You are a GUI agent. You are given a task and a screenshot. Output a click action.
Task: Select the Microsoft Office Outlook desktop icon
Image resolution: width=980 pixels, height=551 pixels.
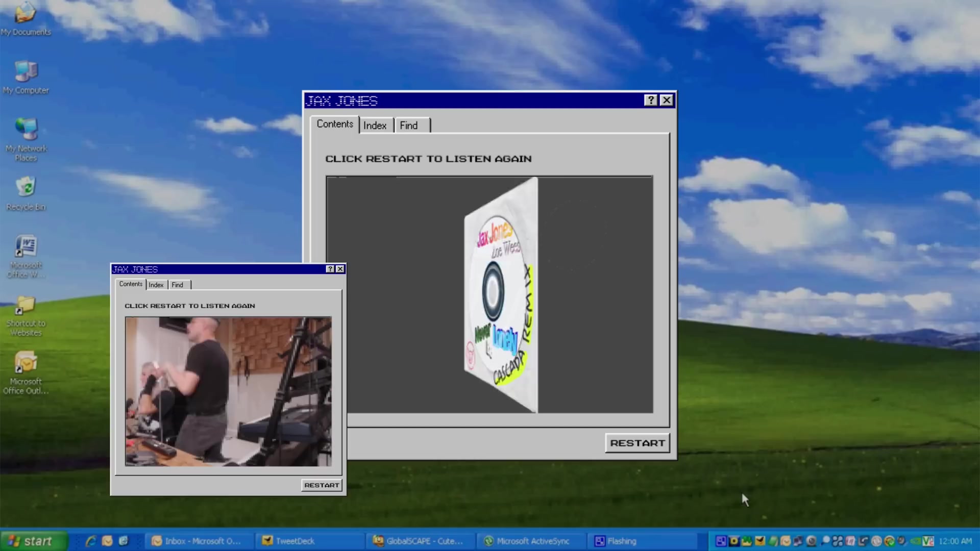[26, 372]
